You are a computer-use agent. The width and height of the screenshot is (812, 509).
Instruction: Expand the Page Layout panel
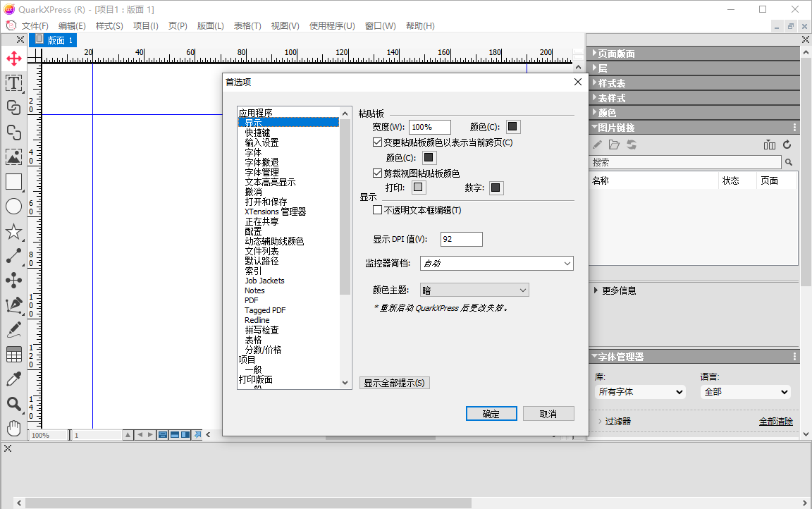pos(594,54)
